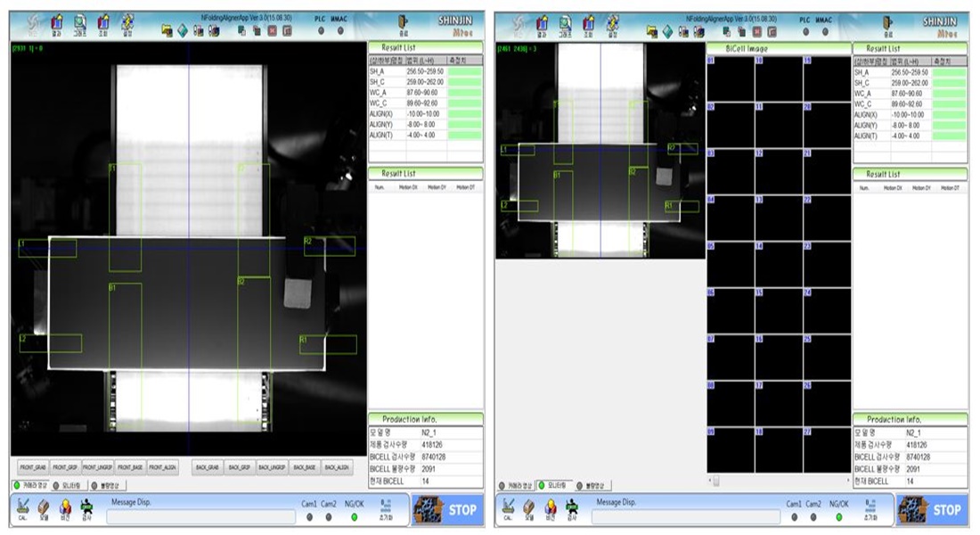This screenshot has width=980, height=535.
Task: Click the Message Disp. field in left window
Action: [x=200, y=516]
